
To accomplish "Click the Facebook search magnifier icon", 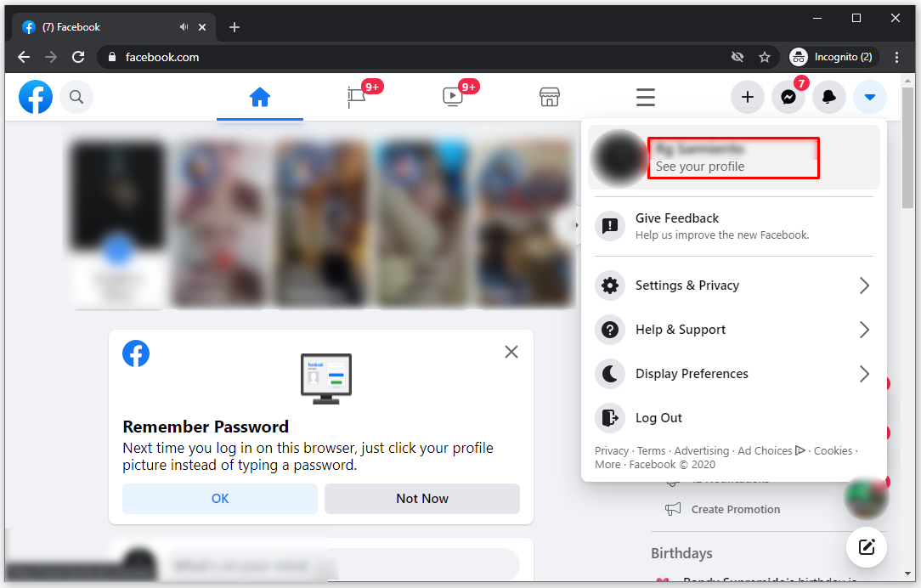I will point(76,97).
